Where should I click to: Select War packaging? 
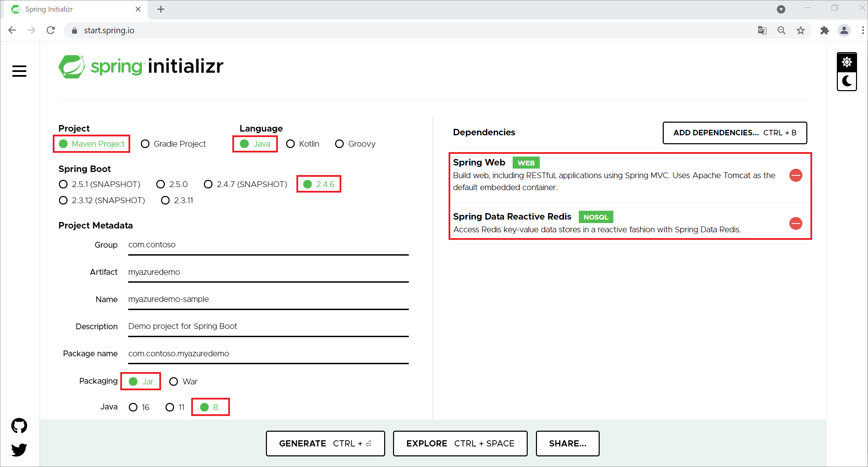(174, 381)
